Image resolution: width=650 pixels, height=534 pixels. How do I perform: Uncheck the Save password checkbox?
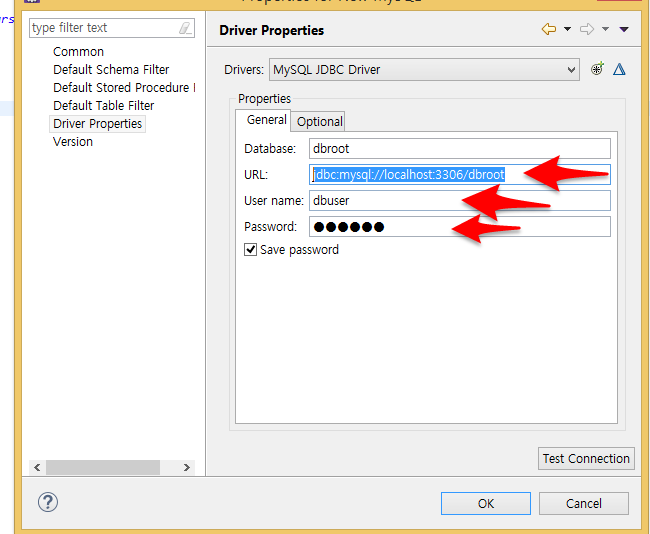pyautogui.click(x=250, y=250)
